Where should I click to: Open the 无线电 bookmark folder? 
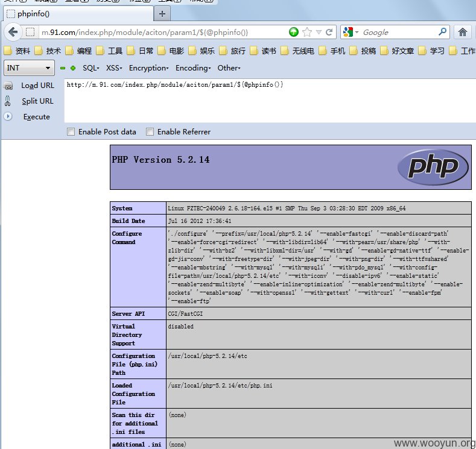[297, 51]
